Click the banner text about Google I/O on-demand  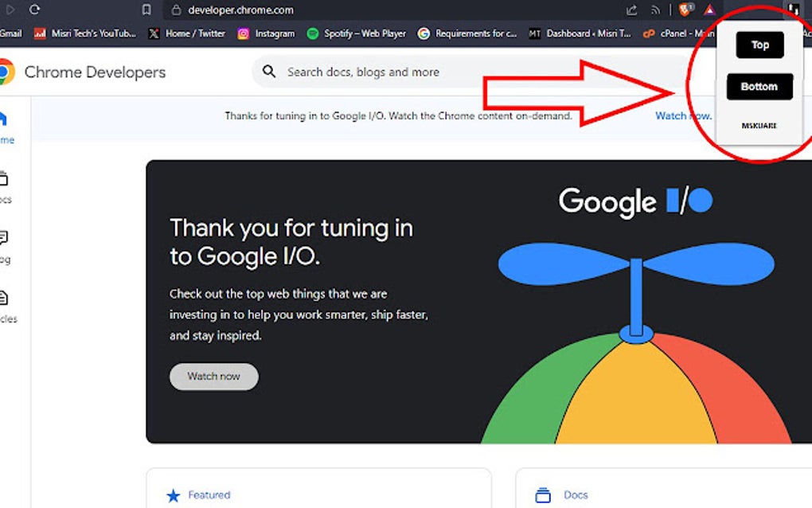click(x=398, y=116)
